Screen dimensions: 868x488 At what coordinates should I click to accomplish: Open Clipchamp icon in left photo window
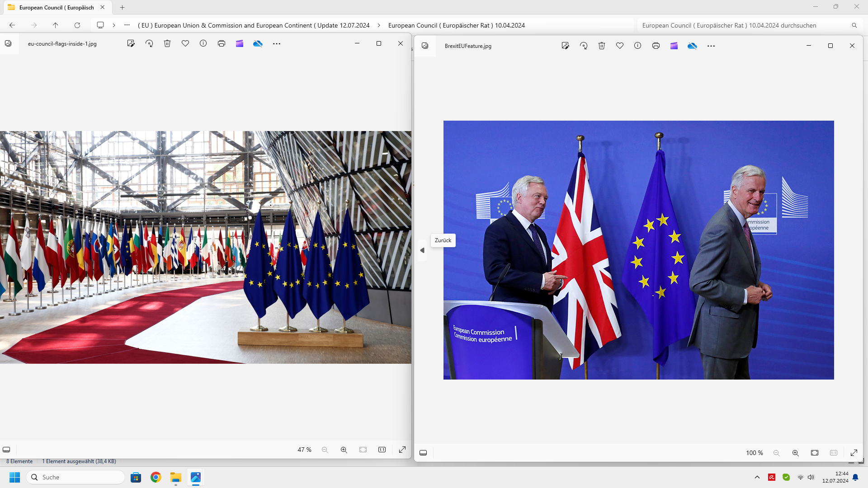(240, 43)
